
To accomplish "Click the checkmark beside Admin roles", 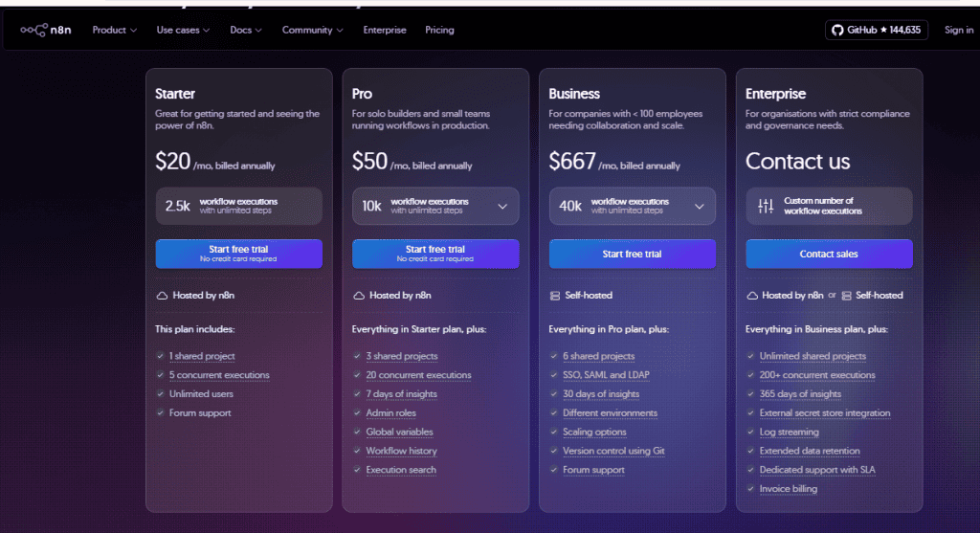I will [x=358, y=413].
